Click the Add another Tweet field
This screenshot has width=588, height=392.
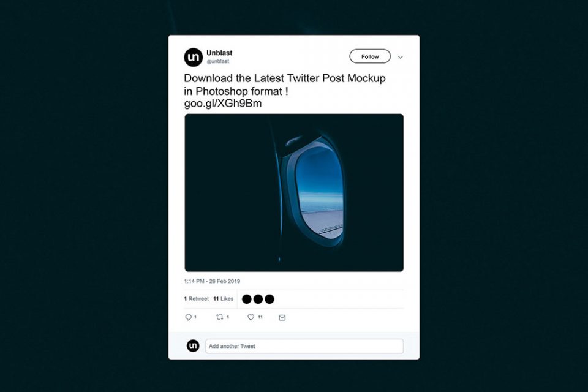[x=304, y=346]
